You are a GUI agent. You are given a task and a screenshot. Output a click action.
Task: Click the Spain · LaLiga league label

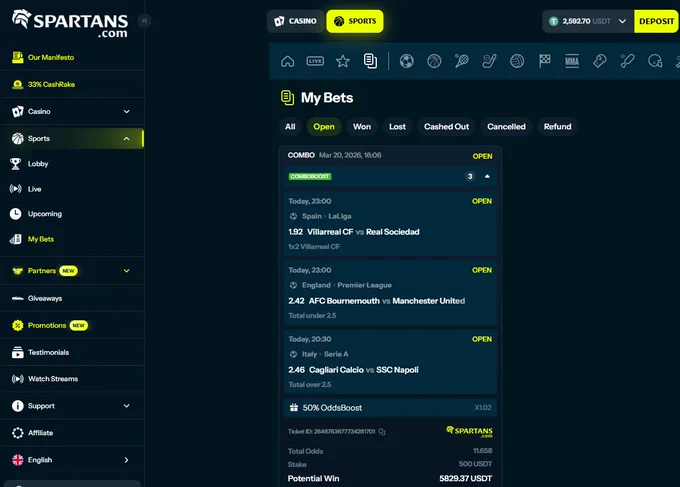[327, 216]
